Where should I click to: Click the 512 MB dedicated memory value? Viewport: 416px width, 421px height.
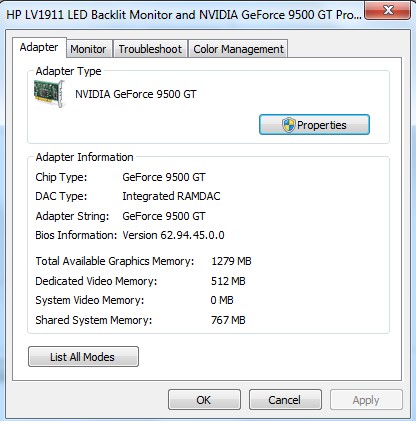coord(228,281)
